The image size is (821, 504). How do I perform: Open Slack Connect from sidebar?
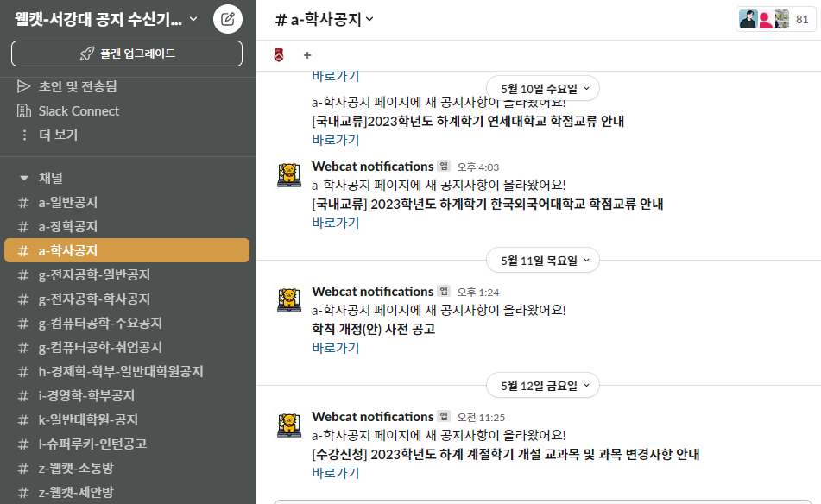[x=79, y=111]
